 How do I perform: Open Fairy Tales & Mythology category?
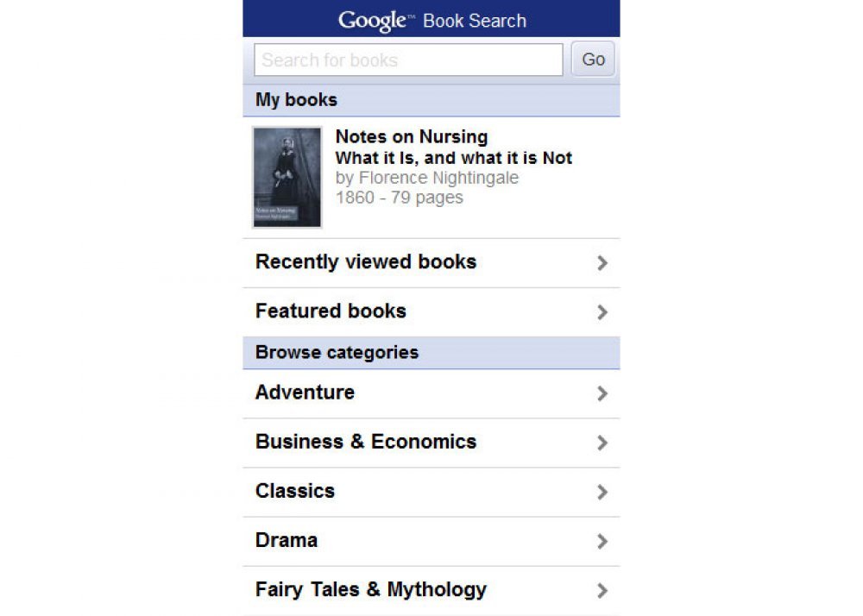431,591
